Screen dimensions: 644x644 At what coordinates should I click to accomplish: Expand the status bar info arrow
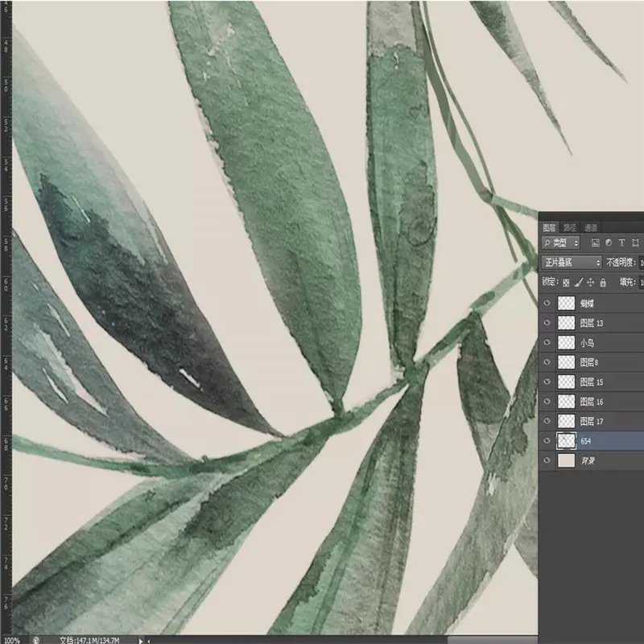point(142,639)
